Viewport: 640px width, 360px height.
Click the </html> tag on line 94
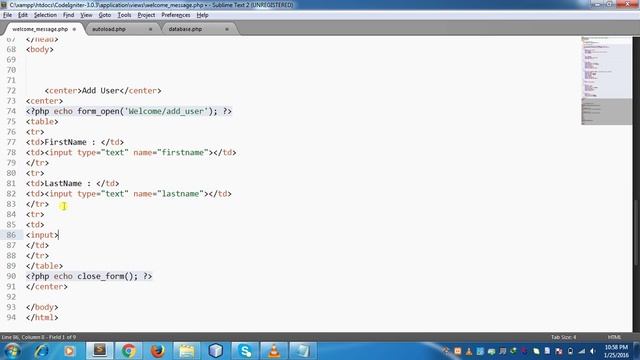[42, 317]
